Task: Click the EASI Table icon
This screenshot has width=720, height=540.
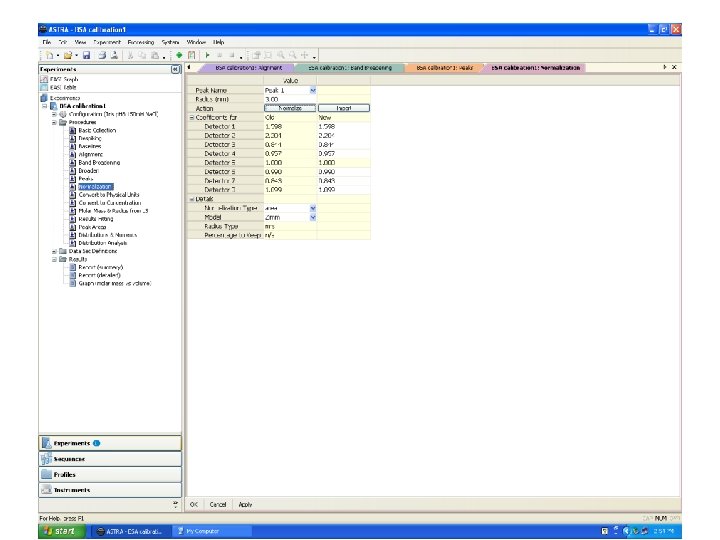Action: pos(44,87)
